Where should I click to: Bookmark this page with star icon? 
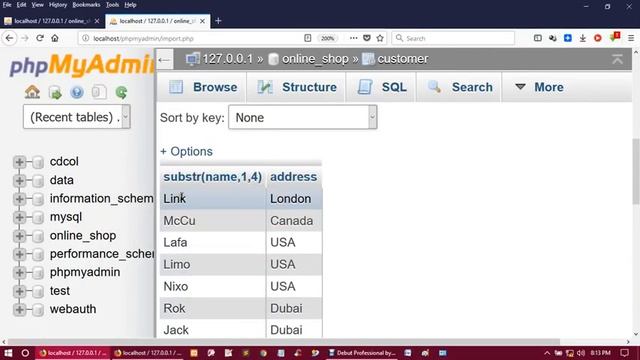point(380,38)
